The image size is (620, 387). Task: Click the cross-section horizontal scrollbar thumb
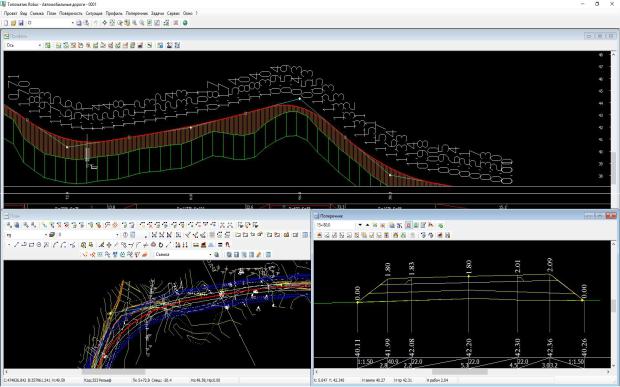(x=459, y=372)
